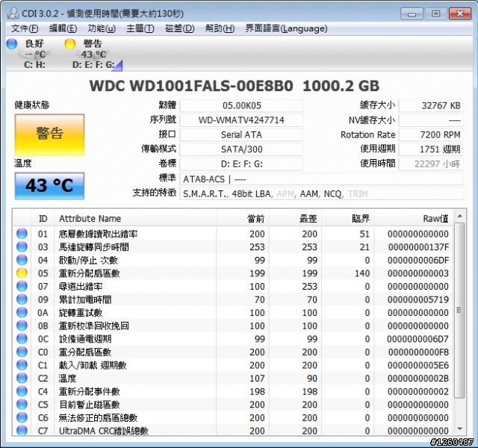Screen dimensions: 478x448
Task: Click the Attribute Name column header
Action: (135, 219)
